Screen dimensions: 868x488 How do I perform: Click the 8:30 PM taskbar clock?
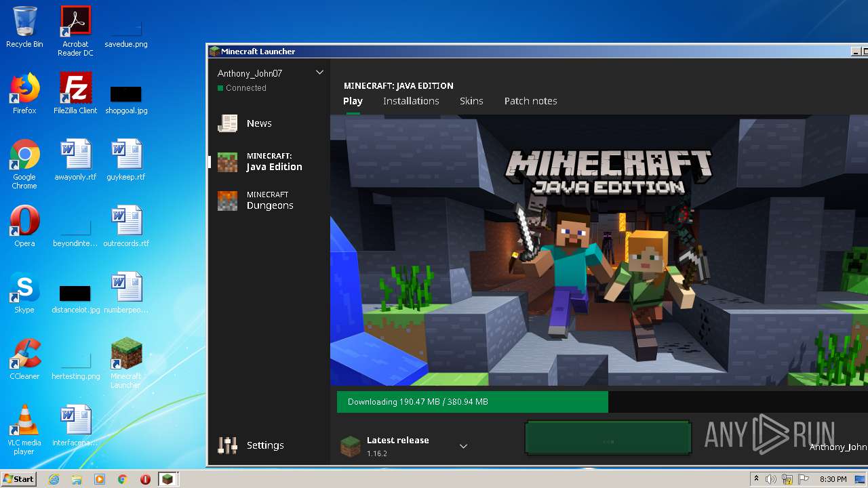coord(833,479)
